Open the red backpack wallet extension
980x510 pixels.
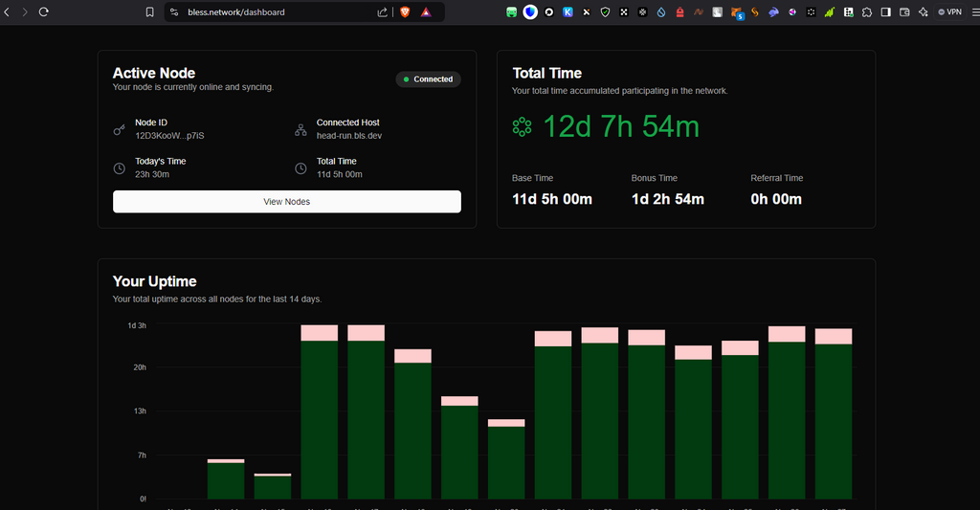tap(680, 11)
